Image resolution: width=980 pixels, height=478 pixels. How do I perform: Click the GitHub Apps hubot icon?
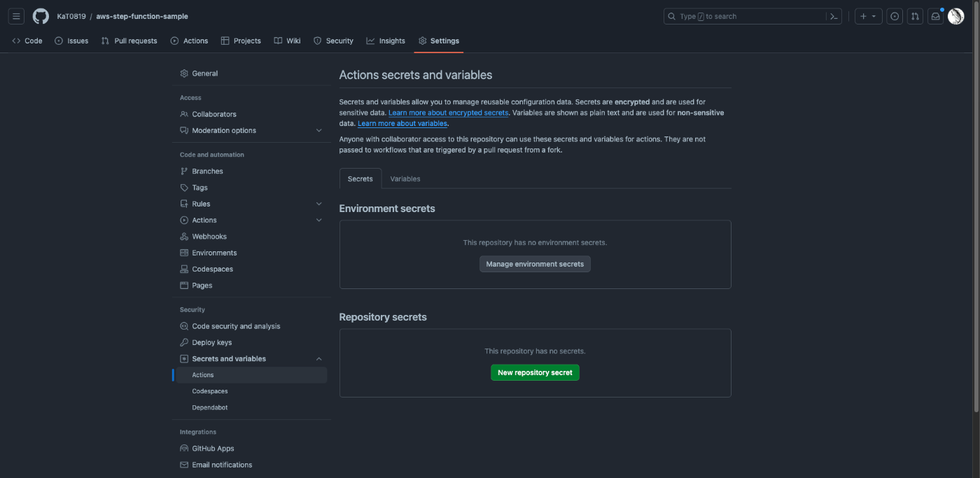point(184,449)
